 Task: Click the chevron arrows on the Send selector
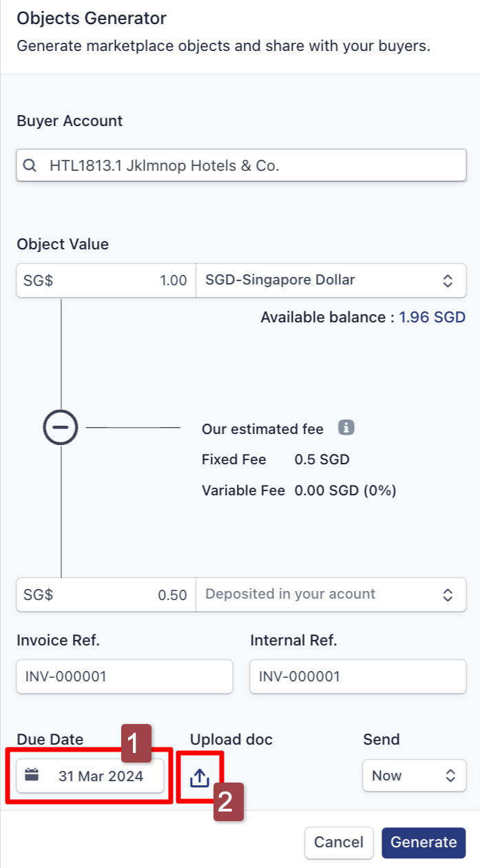click(x=450, y=776)
